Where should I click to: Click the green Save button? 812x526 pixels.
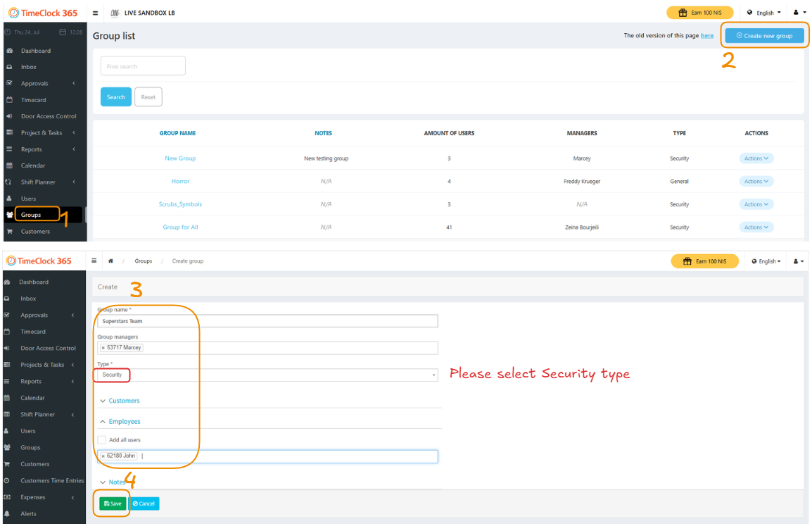coord(113,504)
